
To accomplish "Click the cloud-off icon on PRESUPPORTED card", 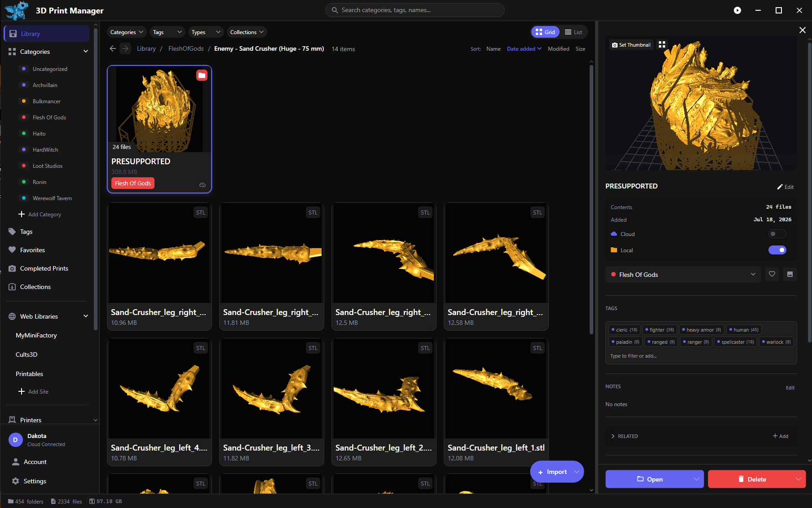I will point(203,185).
